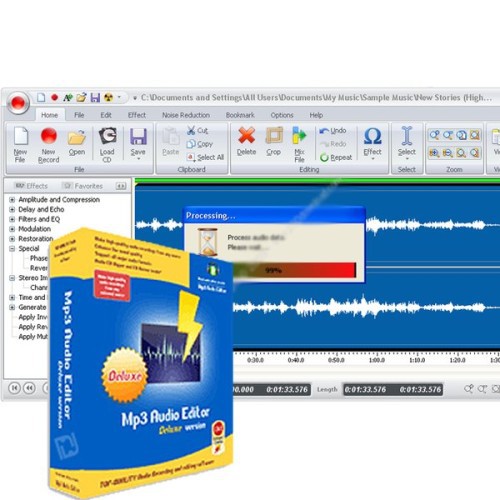
Task: Expand the Modulation tree node
Action: tap(12, 229)
